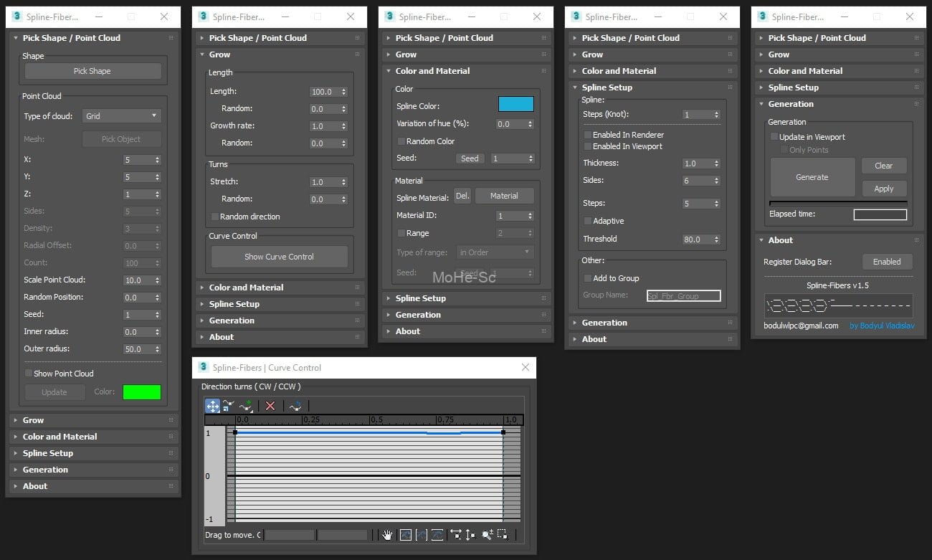Screen dimensions: 932x560
Task: Select the Zoom Region dashed-box tool
Action: pyautogui.click(x=503, y=535)
